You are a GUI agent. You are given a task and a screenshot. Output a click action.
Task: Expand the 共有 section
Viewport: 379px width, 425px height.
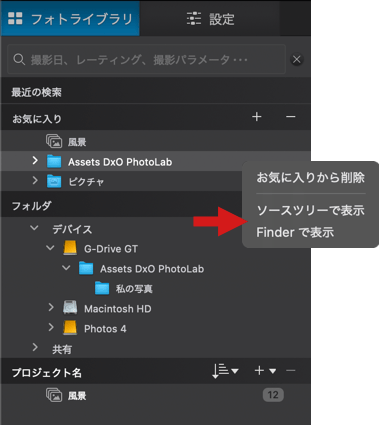pos(35,347)
